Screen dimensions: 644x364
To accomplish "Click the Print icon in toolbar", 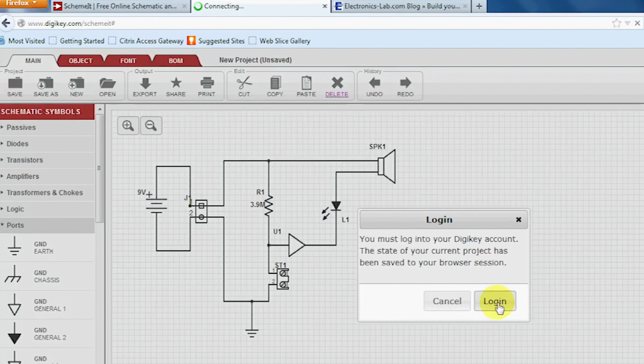I will (x=207, y=83).
